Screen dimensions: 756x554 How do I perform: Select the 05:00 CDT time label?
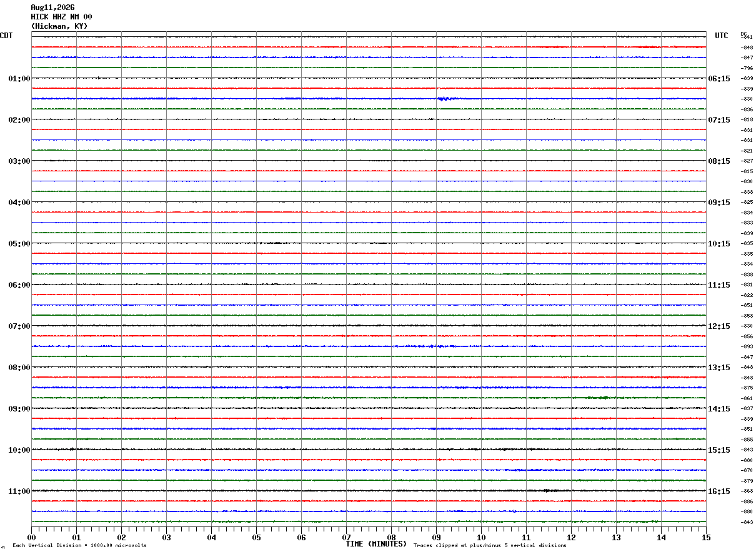[19, 244]
